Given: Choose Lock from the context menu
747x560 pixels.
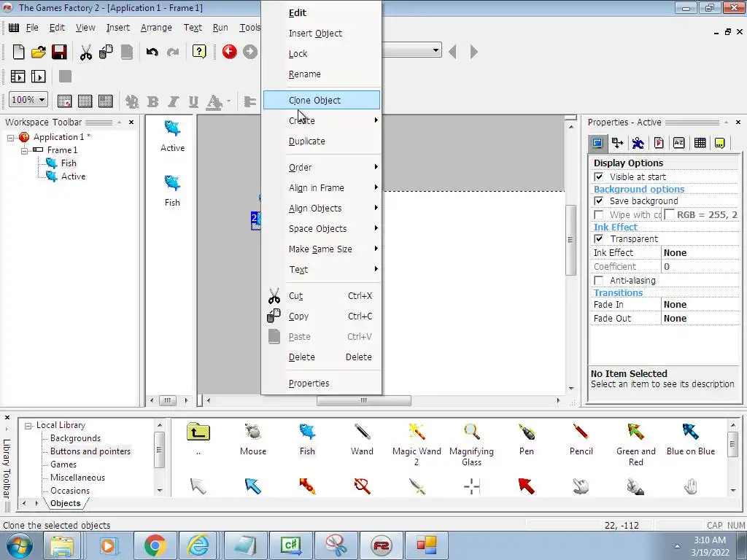Looking at the screenshot, I should coord(322,53).
